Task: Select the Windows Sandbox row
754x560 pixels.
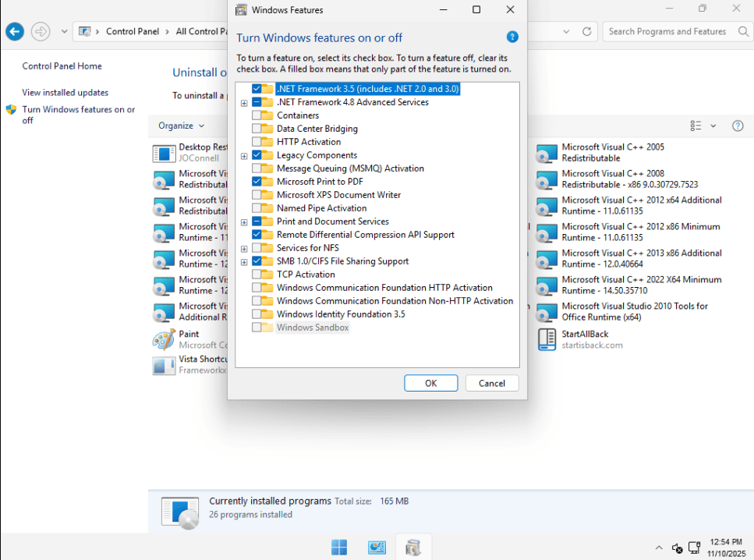Action: click(313, 327)
